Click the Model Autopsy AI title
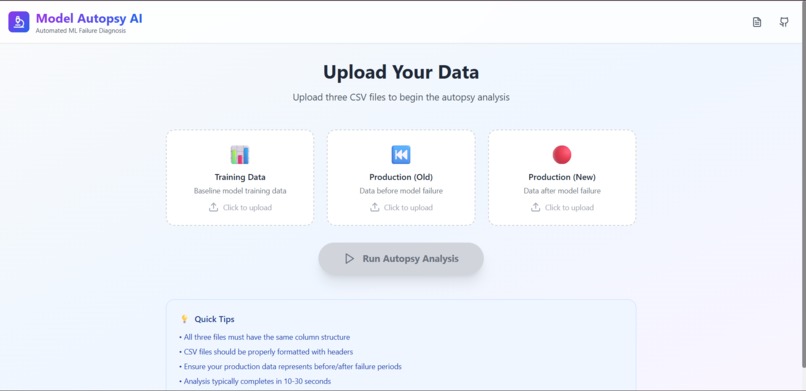This screenshot has width=806, height=391. (x=89, y=18)
